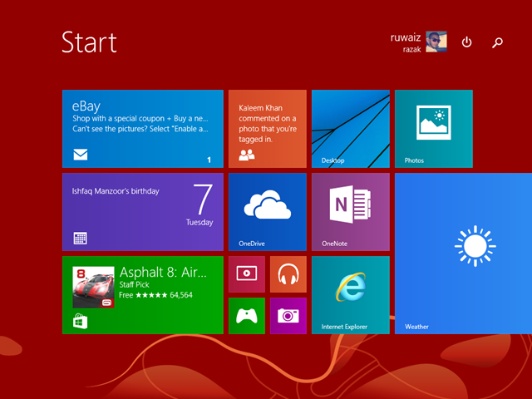532x399 pixels.
Task: Open the Video app small tile
Action: (246, 273)
